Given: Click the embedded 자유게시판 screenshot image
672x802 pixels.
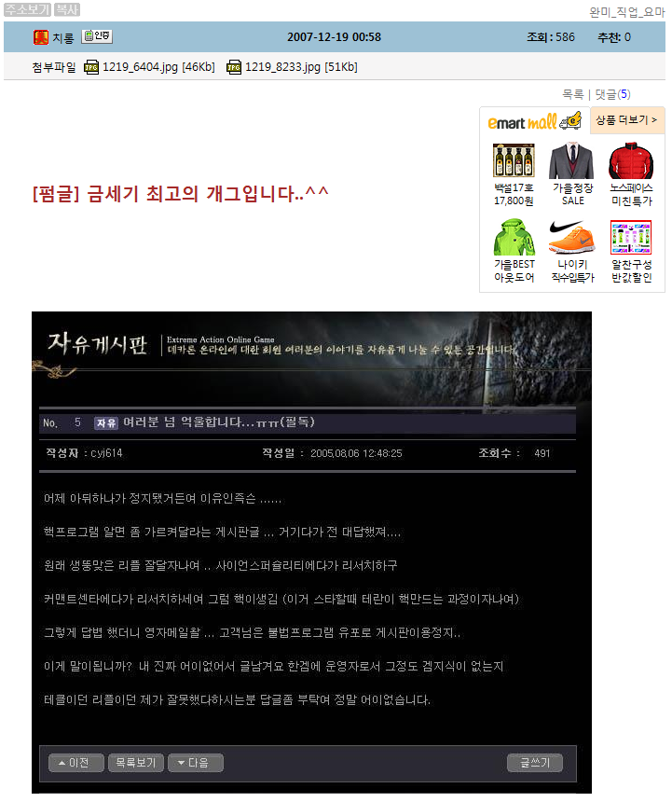Looking at the screenshot, I should point(311,552).
